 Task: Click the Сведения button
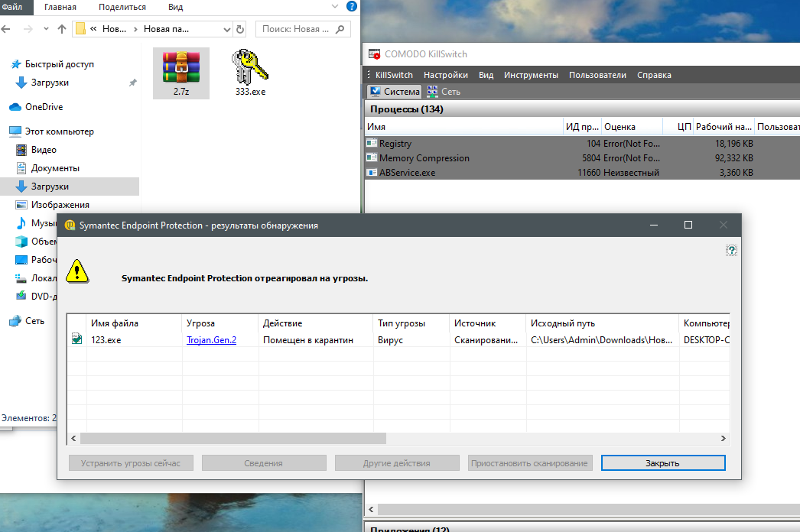point(264,462)
